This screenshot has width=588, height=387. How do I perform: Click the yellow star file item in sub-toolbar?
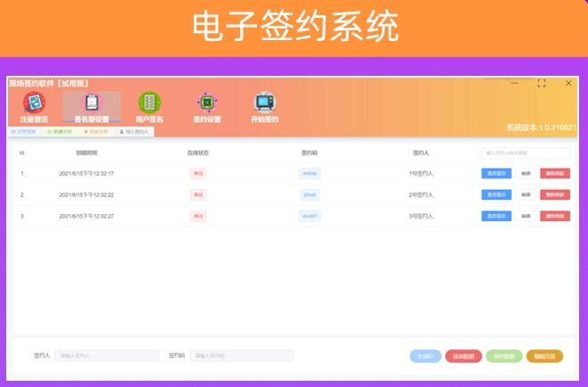tap(96, 132)
